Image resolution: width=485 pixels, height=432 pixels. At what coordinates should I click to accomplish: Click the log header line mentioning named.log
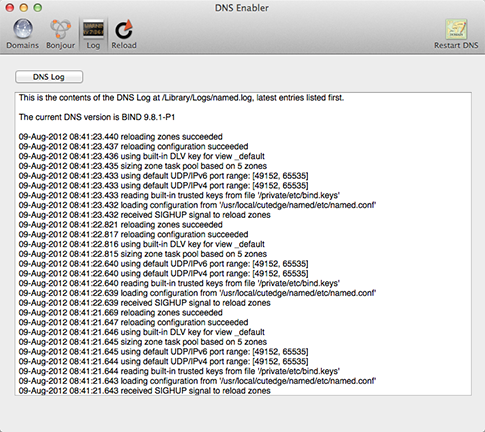181,98
